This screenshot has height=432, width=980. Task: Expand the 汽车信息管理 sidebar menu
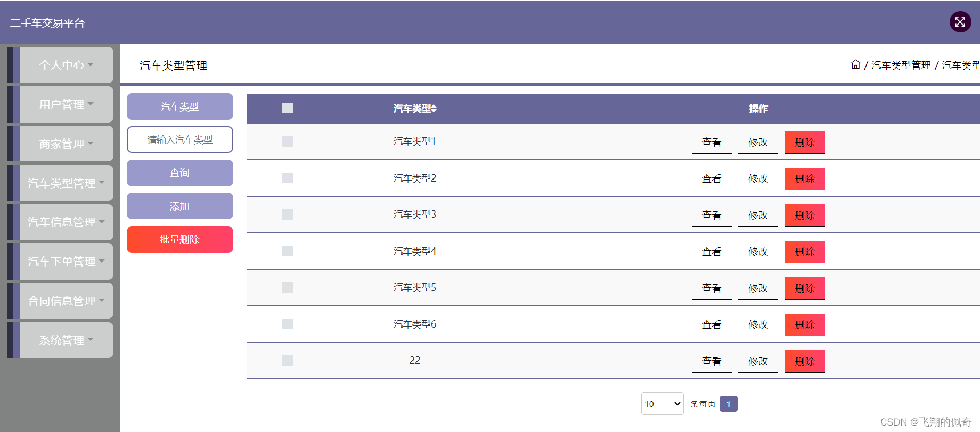coord(66,222)
